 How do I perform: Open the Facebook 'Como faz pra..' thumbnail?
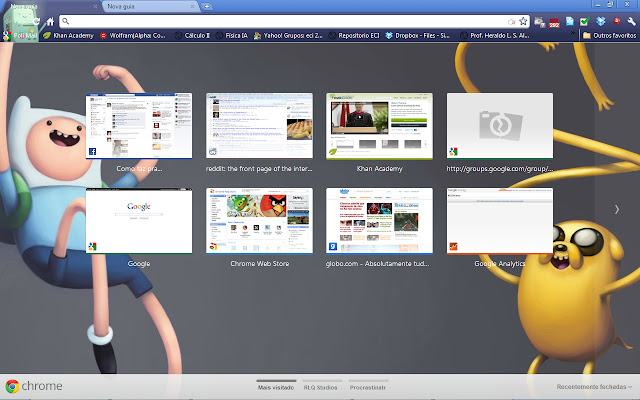tap(139, 126)
